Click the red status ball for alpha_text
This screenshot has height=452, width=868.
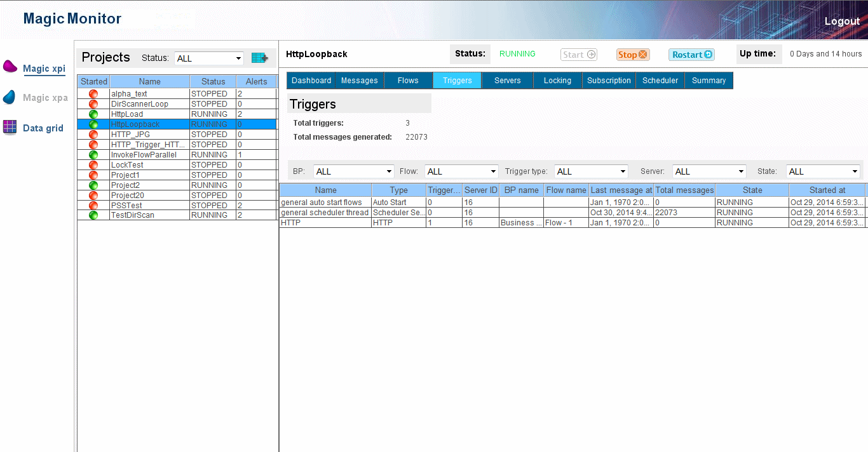coord(93,94)
